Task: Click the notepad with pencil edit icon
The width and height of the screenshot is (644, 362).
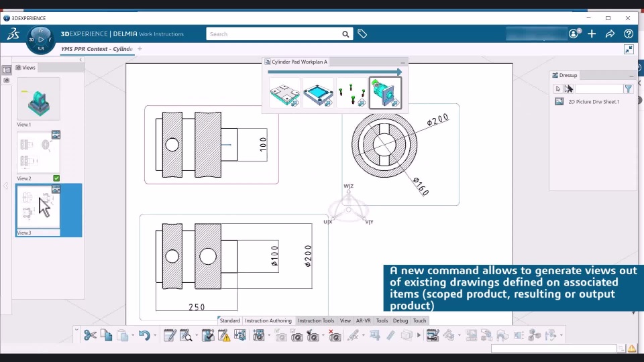Action: click(x=170, y=335)
